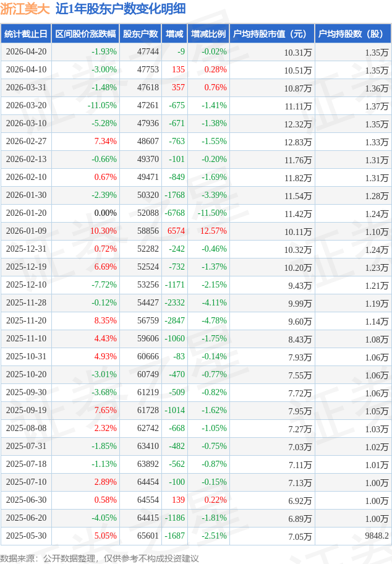Select the 2025-05-30 date row
This screenshot has height=564, width=392.
pos(26,536)
